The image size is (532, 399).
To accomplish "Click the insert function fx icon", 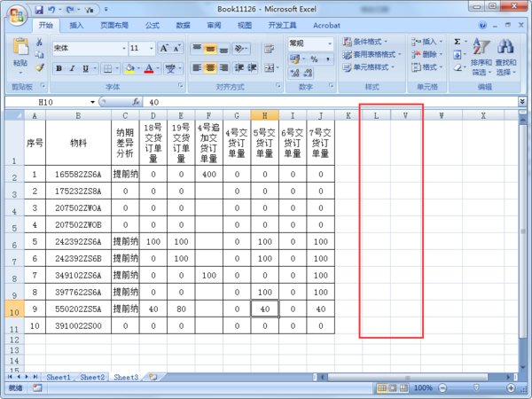I will (137, 102).
